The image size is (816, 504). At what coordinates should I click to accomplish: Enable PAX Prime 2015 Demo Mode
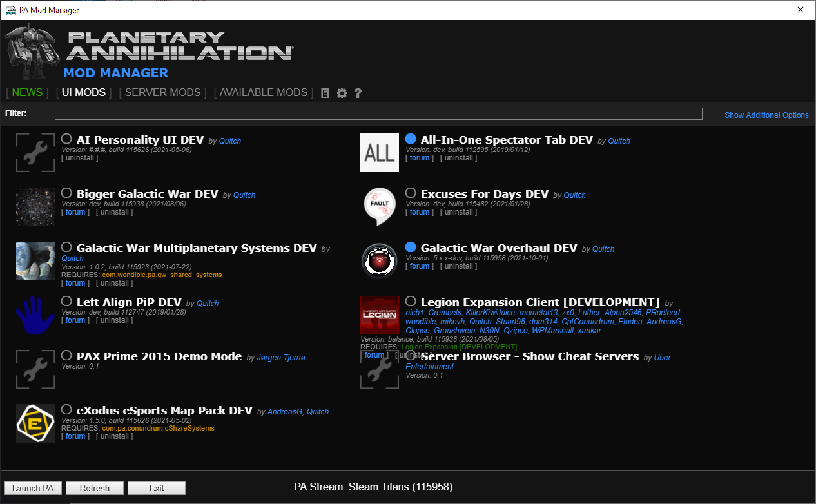coord(66,355)
